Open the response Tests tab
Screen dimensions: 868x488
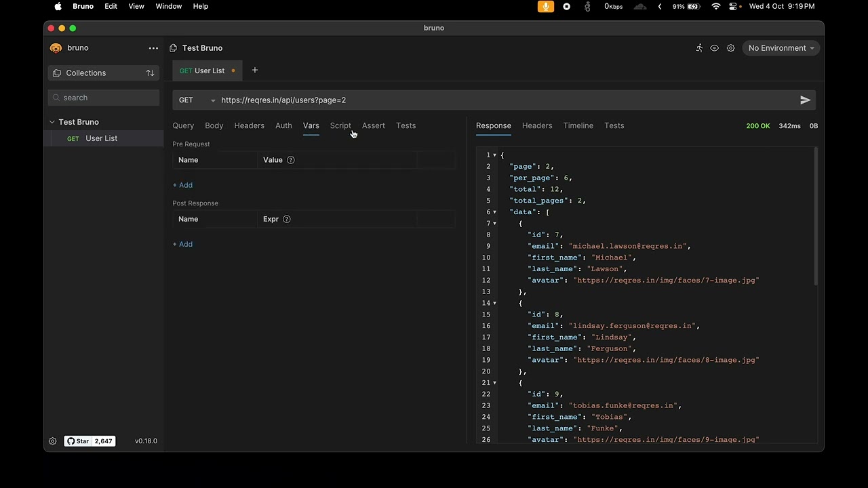(x=614, y=125)
